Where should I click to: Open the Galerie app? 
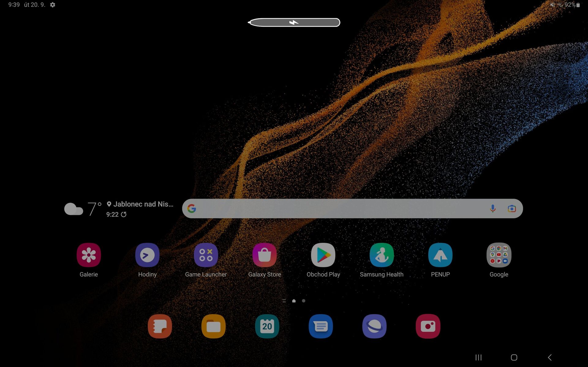(89, 255)
